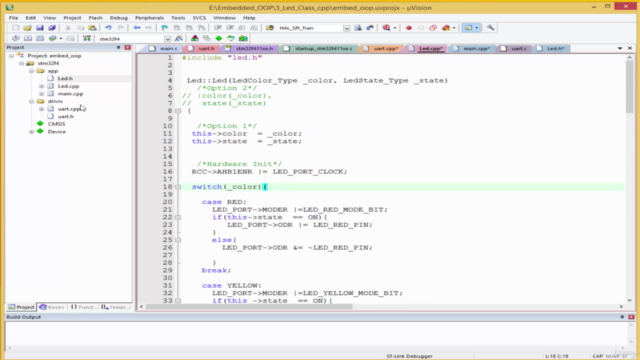Show the Functions panel tab
The height and width of the screenshot is (360, 640).
click(83, 307)
